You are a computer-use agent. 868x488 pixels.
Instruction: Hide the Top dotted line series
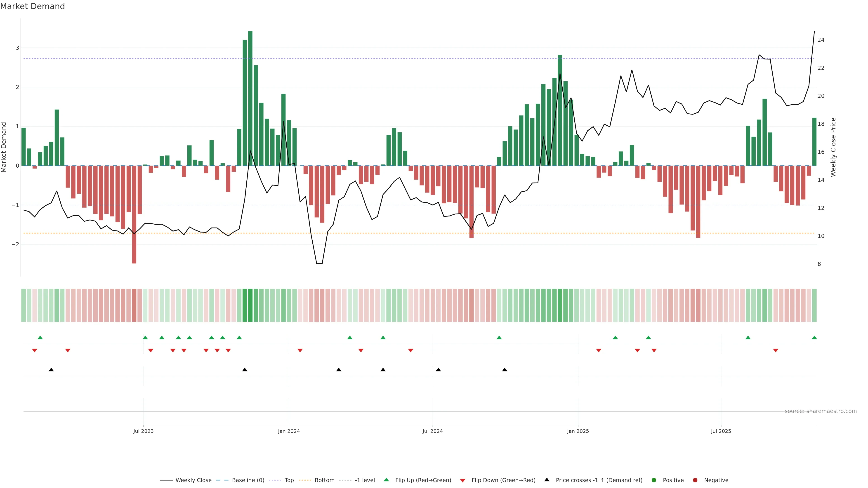point(289,480)
